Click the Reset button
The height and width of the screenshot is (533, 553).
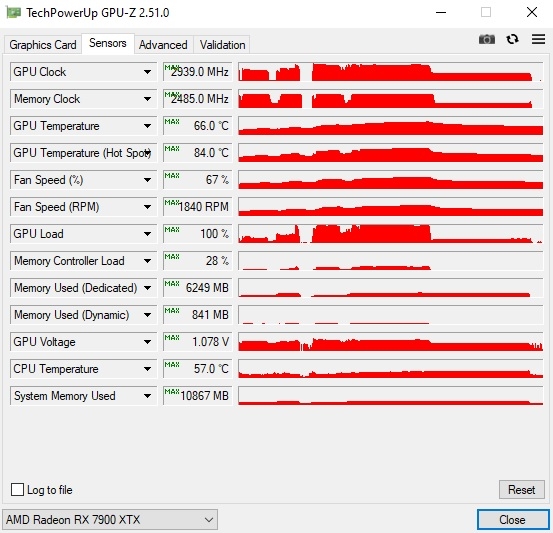tap(522, 490)
